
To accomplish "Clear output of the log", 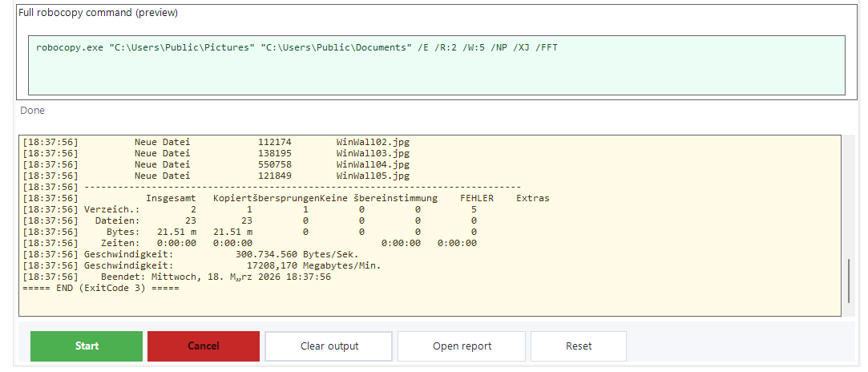I will (x=329, y=346).
